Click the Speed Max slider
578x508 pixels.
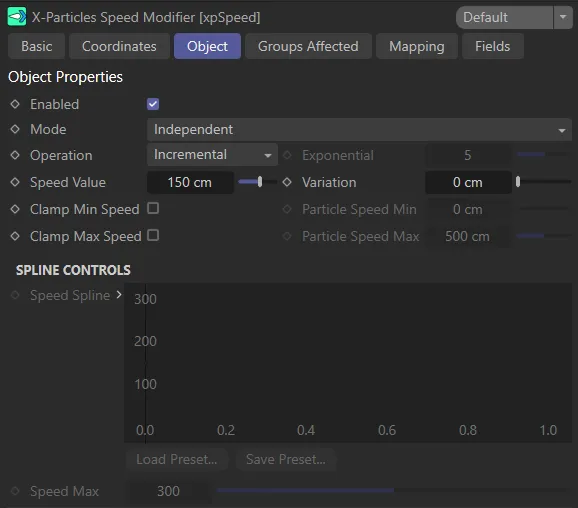coord(393,490)
